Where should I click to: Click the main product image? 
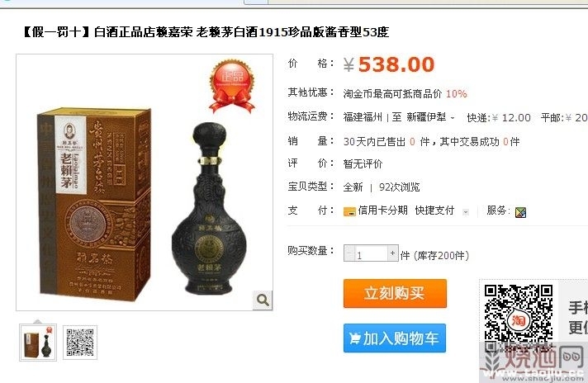[x=145, y=182]
